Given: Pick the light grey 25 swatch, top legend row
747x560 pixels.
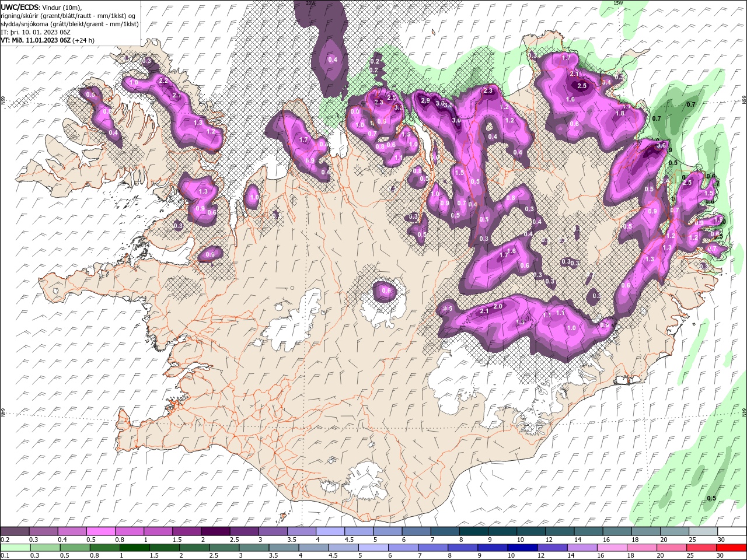Looking at the screenshot, I should tap(703, 531).
